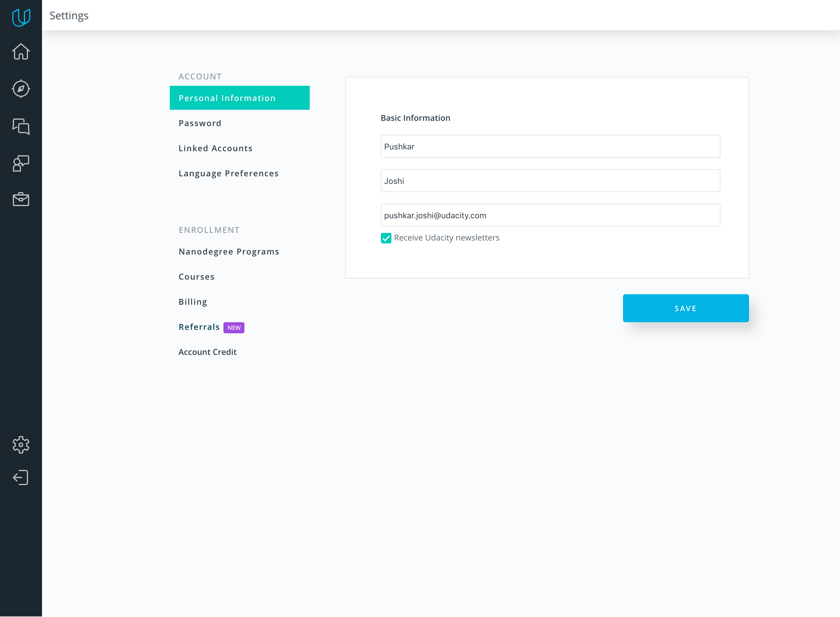Open Account Credit page
This screenshot has width=840, height=617.
(207, 352)
